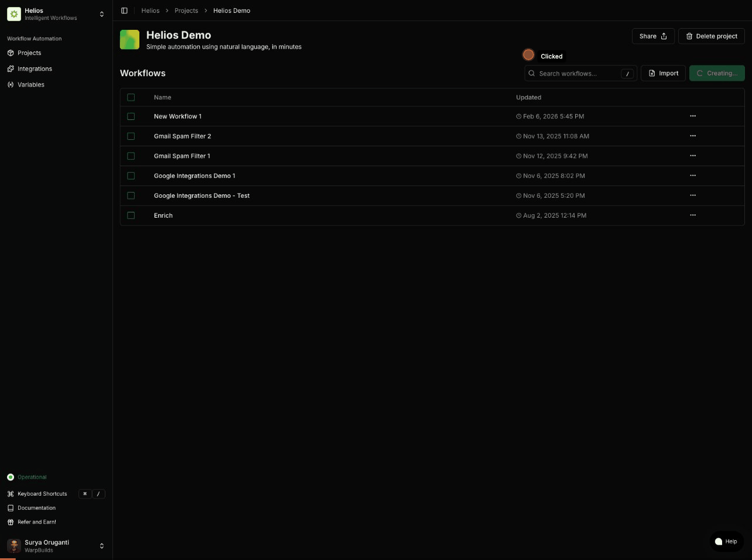
Task: Open the Variables section
Action: tap(30, 84)
